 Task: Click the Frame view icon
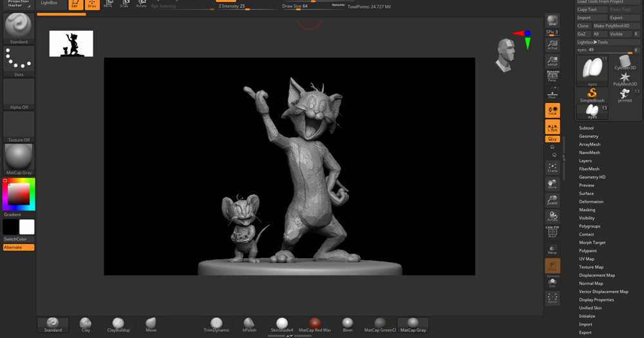pos(553,168)
